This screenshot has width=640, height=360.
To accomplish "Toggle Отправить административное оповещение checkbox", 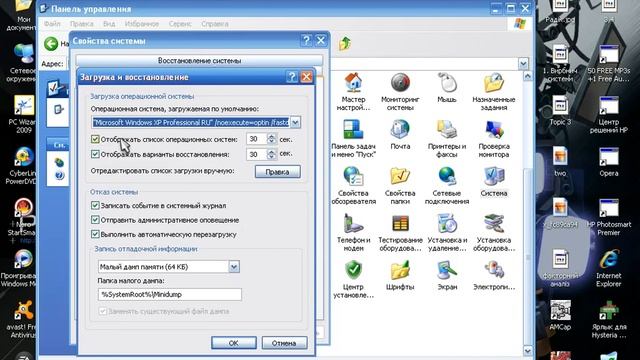I will tap(95, 220).
